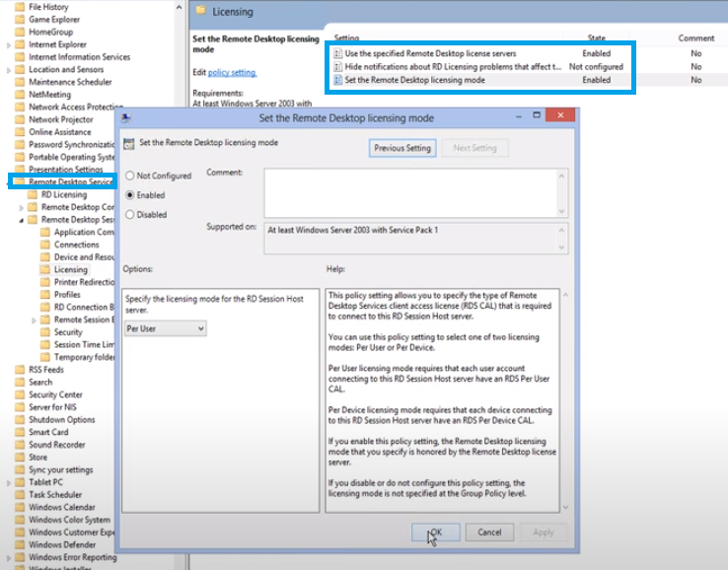Viewport: 728px width, 570px height.
Task: Click the OK button in the dialog
Action: [435, 532]
